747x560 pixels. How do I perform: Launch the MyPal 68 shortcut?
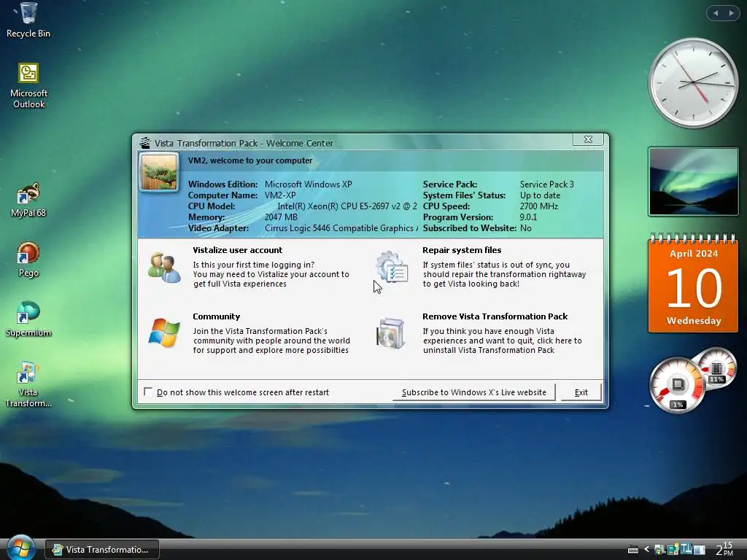click(28, 200)
